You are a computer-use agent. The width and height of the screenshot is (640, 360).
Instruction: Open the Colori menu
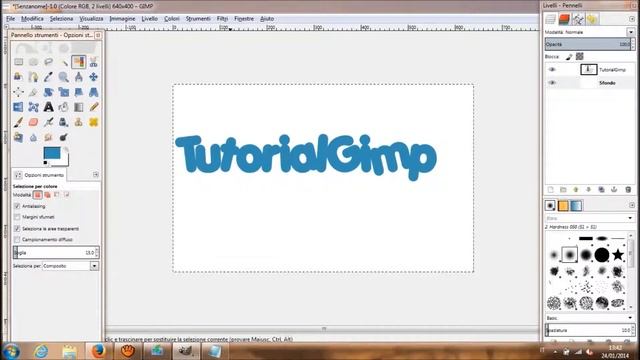(172, 19)
